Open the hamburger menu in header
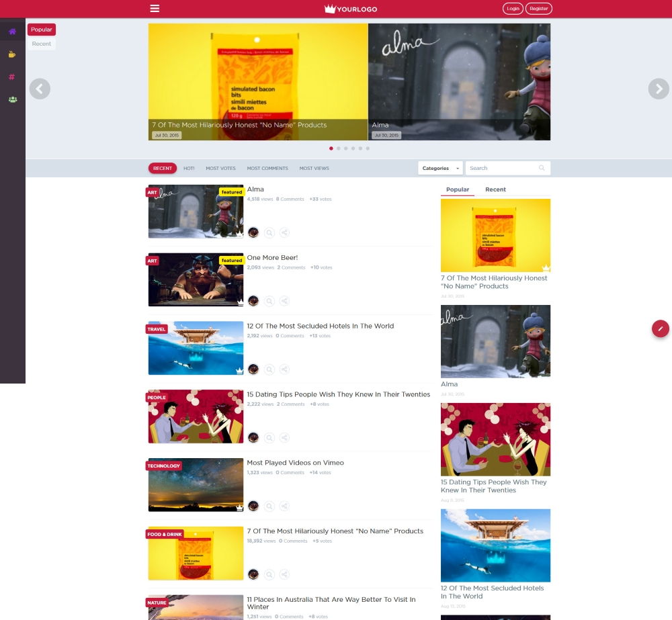Image resolution: width=672 pixels, height=620 pixels. coord(155,9)
